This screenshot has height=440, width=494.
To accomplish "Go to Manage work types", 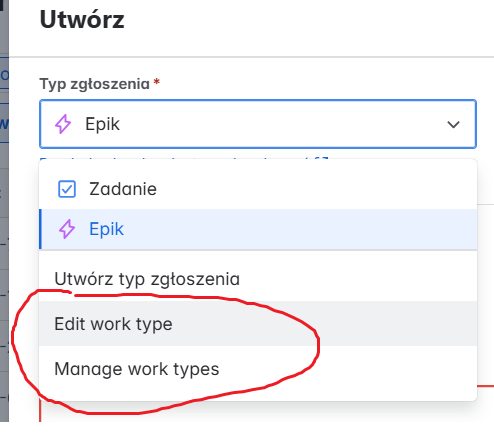I will pyautogui.click(x=258, y=369).
